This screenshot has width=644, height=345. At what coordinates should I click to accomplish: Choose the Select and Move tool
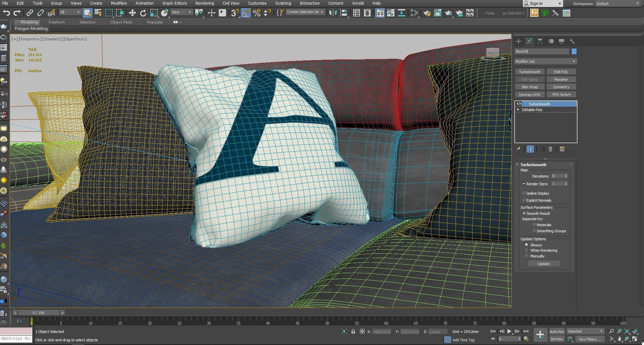(x=132, y=13)
